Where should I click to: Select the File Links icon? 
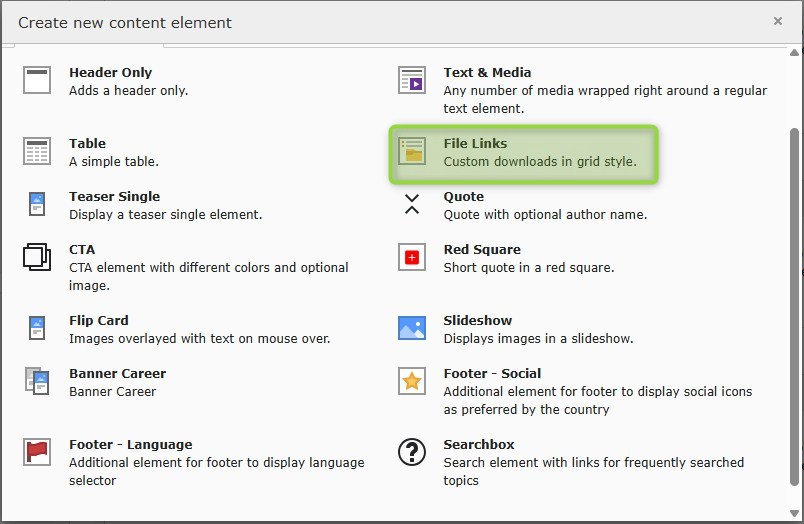pyautogui.click(x=412, y=151)
